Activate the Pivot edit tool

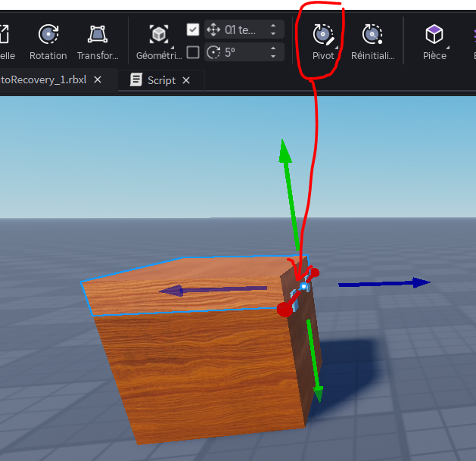click(323, 34)
